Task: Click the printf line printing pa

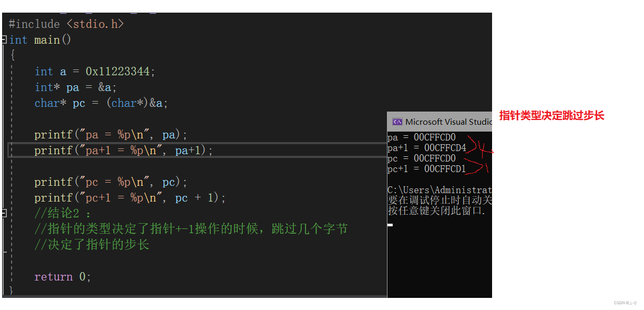Action: (111, 135)
